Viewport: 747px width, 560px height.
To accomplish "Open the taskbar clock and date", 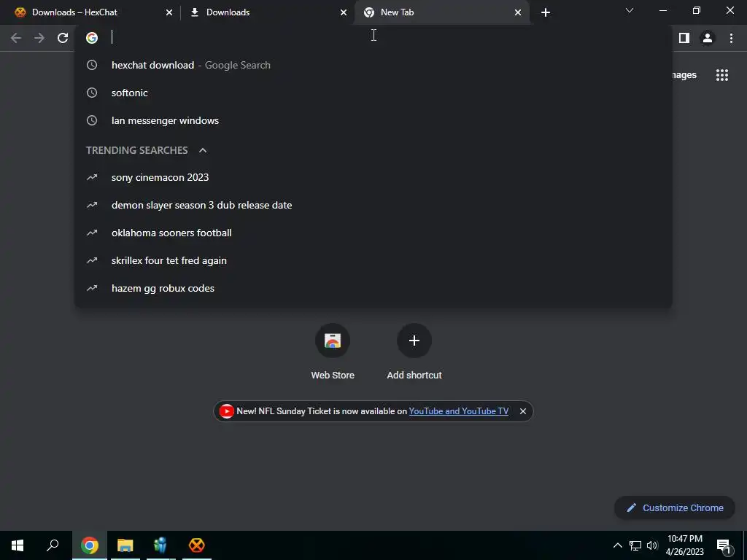I will tap(684, 545).
